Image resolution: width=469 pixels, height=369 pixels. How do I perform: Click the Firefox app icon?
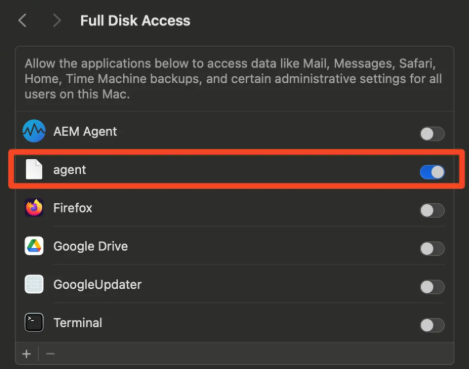point(34,208)
